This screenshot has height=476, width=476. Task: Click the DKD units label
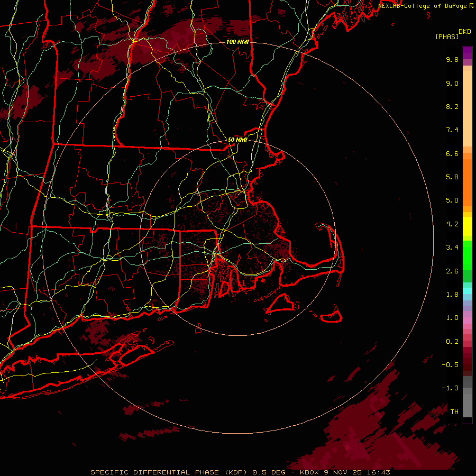[x=465, y=32]
